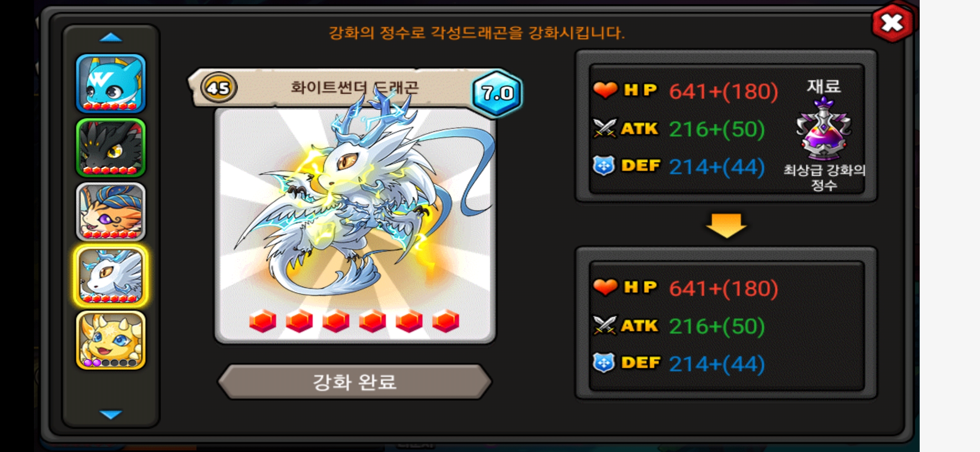Image resolution: width=980 pixels, height=452 pixels.
Task: Tap the 7.0 blue hexagon badge
Action: pos(497,92)
